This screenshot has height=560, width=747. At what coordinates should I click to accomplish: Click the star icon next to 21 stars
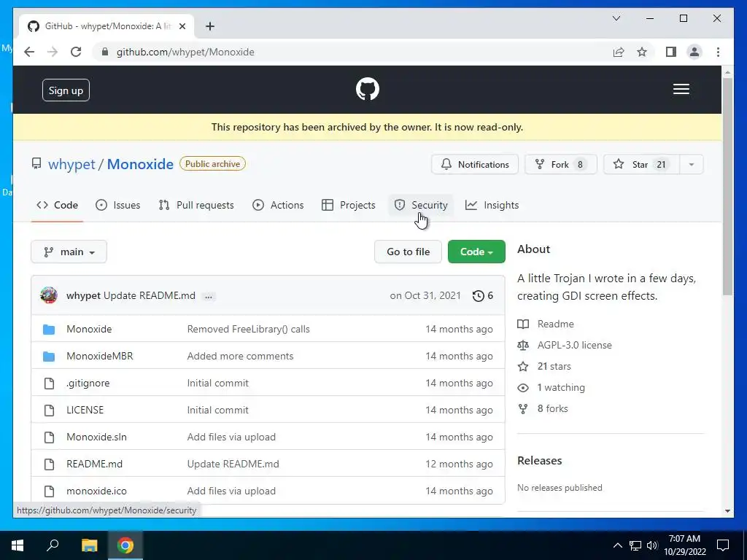point(523,366)
